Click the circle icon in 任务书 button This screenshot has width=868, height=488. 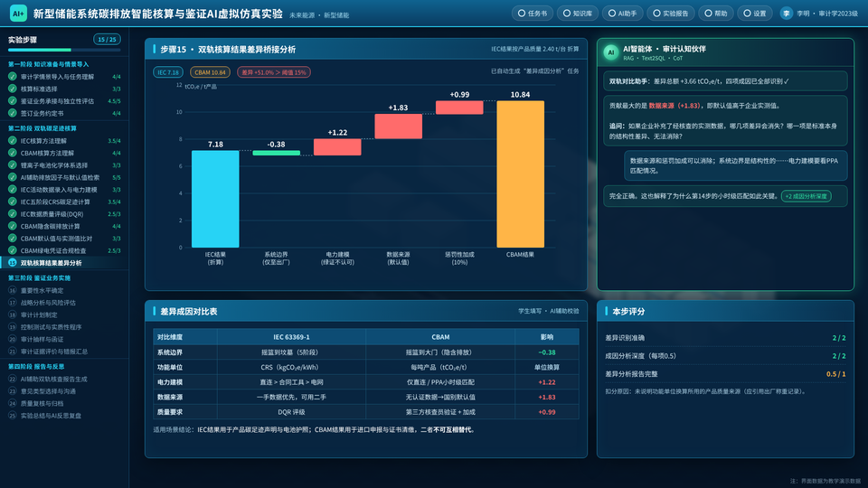point(522,14)
